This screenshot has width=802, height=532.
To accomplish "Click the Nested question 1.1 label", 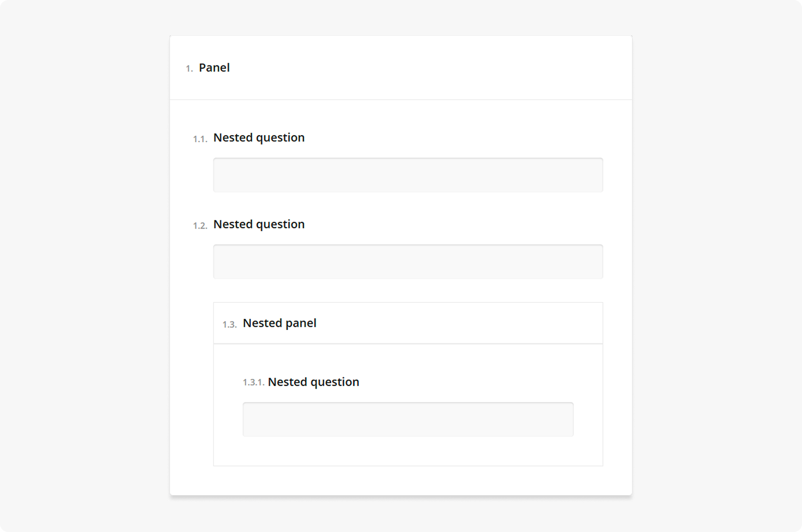I will [x=259, y=137].
